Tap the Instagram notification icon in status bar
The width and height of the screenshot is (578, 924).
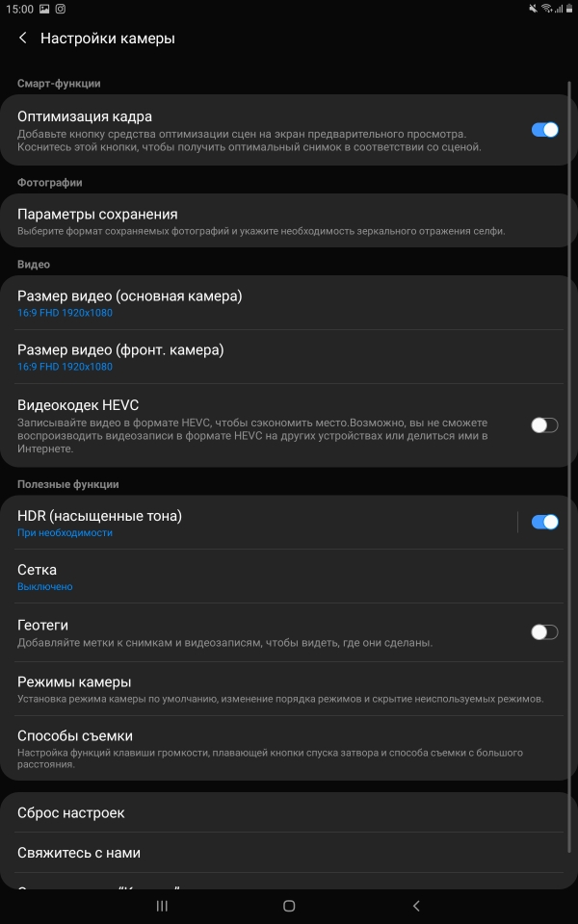[60, 9]
